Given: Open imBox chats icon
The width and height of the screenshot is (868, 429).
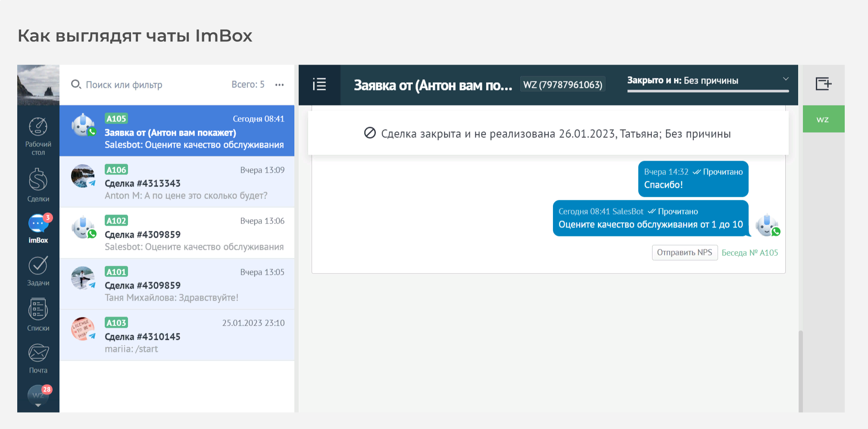Looking at the screenshot, I should pos(38,224).
